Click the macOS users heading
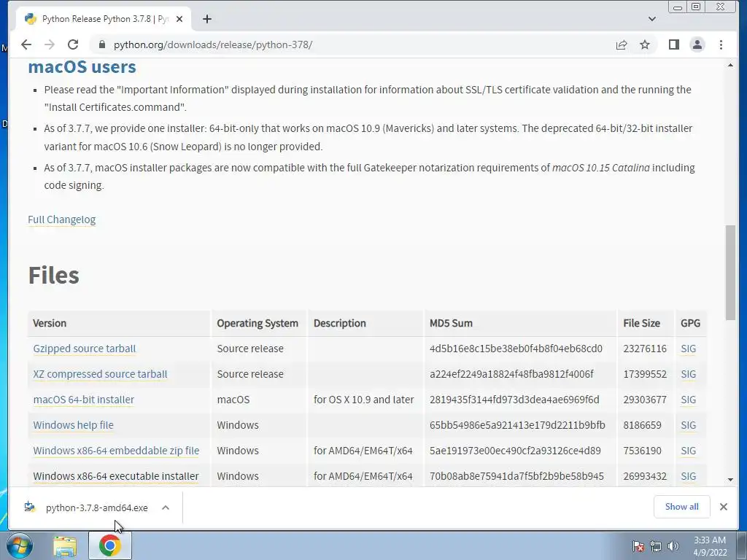Image resolution: width=747 pixels, height=560 pixels. tap(82, 66)
